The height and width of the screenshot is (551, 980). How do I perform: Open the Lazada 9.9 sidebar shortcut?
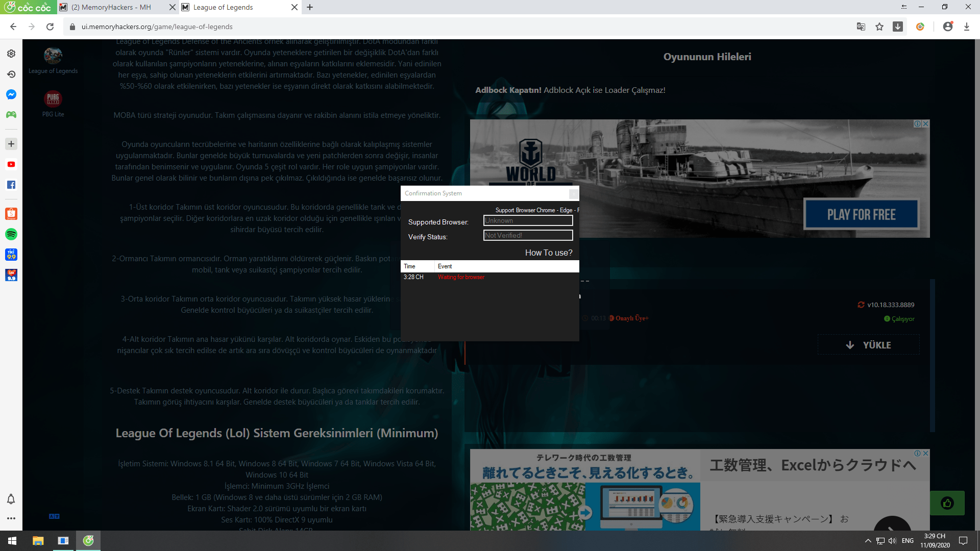click(x=11, y=275)
